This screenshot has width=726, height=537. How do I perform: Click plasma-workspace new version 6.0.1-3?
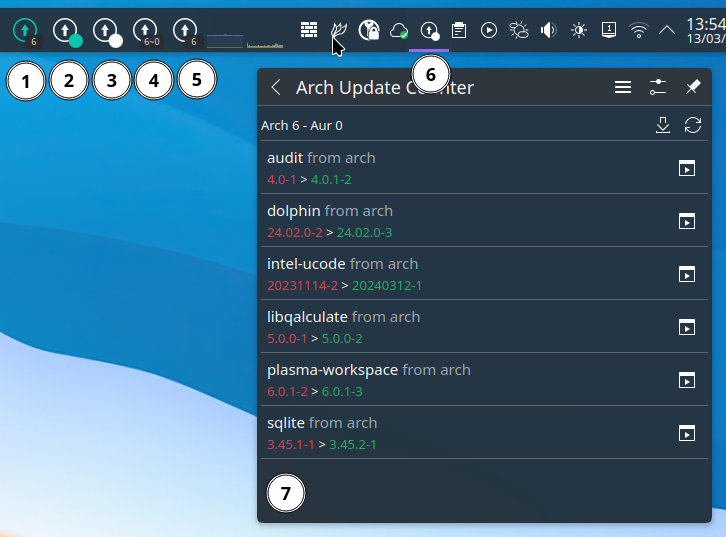(x=342, y=392)
